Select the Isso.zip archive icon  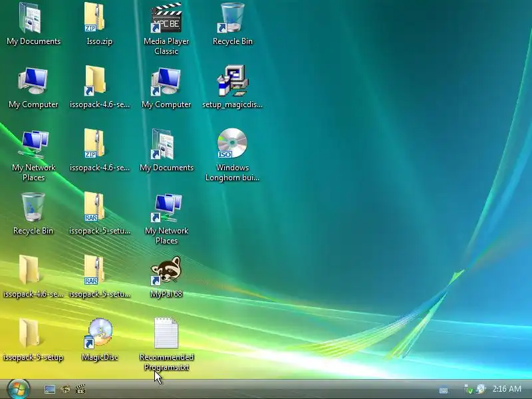point(94,17)
